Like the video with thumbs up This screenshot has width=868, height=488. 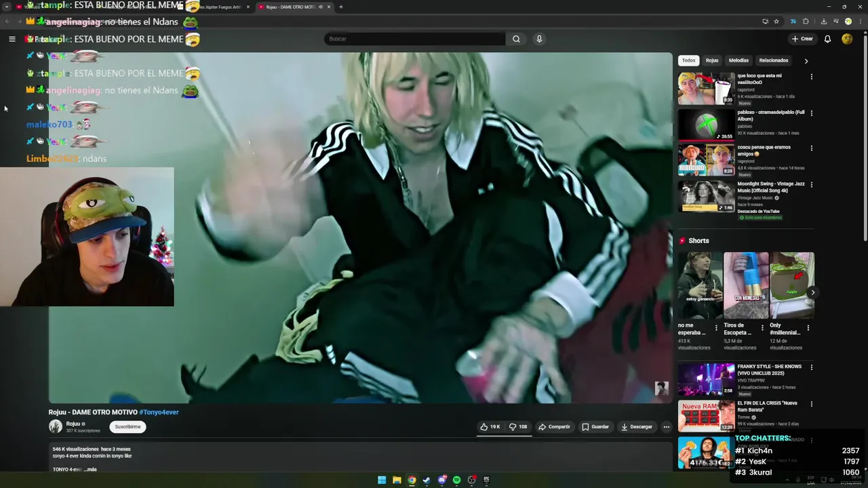coord(490,427)
